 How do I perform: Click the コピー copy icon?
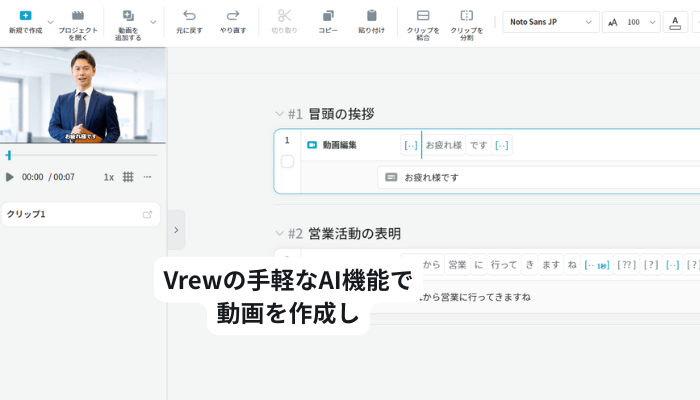(x=328, y=16)
